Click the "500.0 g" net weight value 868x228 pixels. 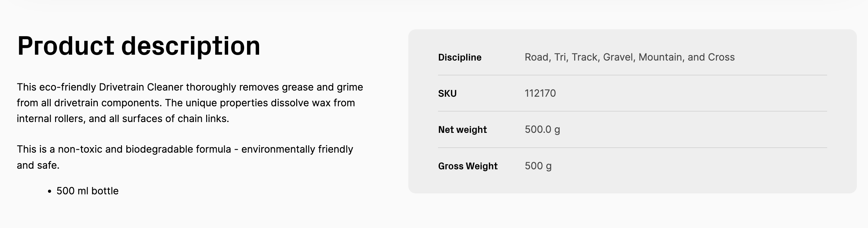[x=542, y=129]
